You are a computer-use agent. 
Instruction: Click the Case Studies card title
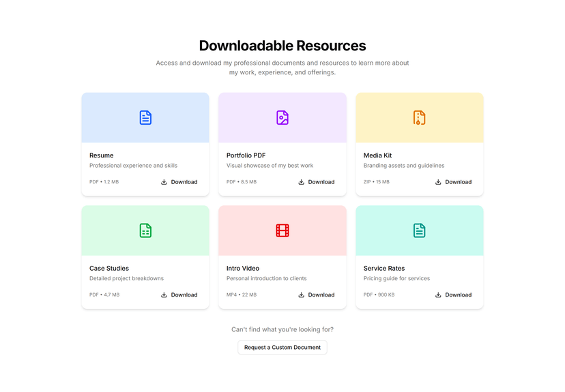108,268
